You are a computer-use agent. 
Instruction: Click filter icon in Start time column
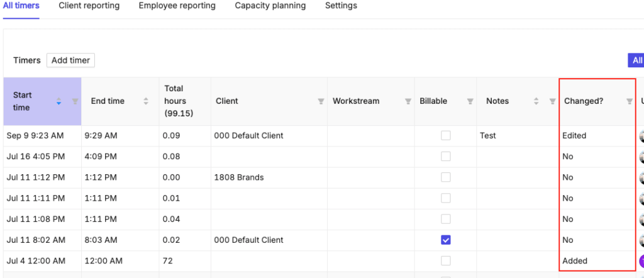click(75, 101)
